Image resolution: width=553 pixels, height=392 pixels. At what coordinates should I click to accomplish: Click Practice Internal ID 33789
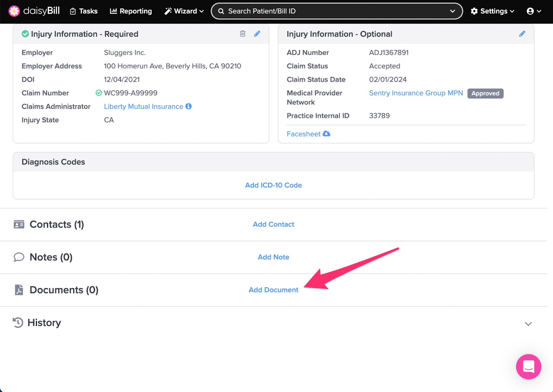coord(379,116)
